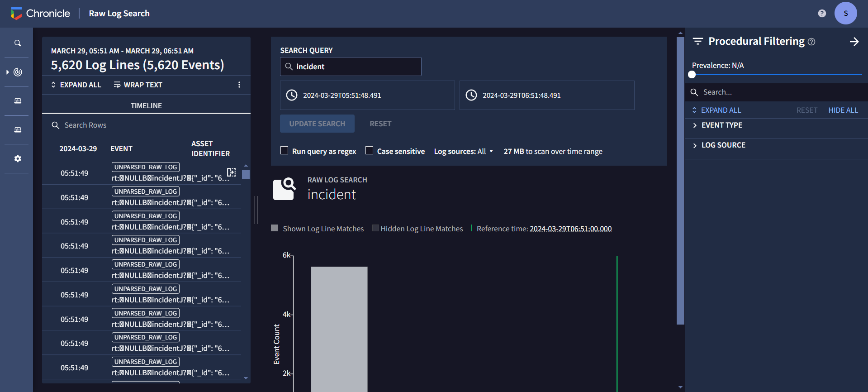Click the raw log search document icon
Screen dimensions: 868x392
click(x=285, y=189)
